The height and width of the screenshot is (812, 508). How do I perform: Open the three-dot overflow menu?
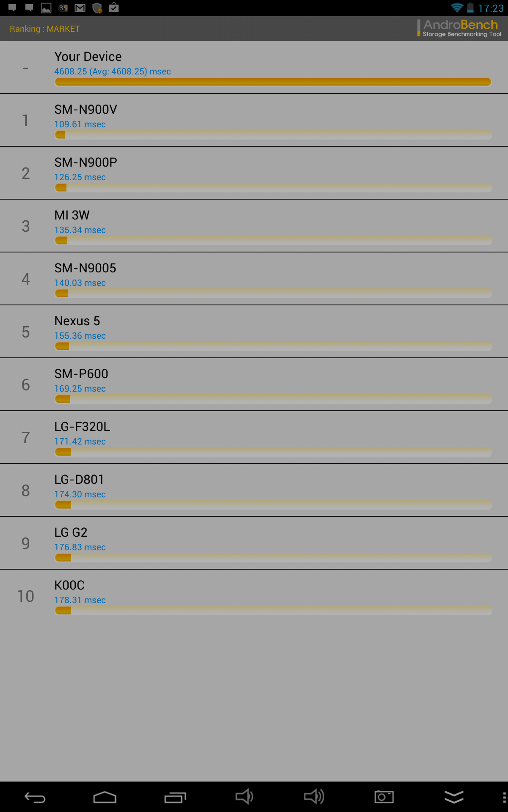click(504, 797)
